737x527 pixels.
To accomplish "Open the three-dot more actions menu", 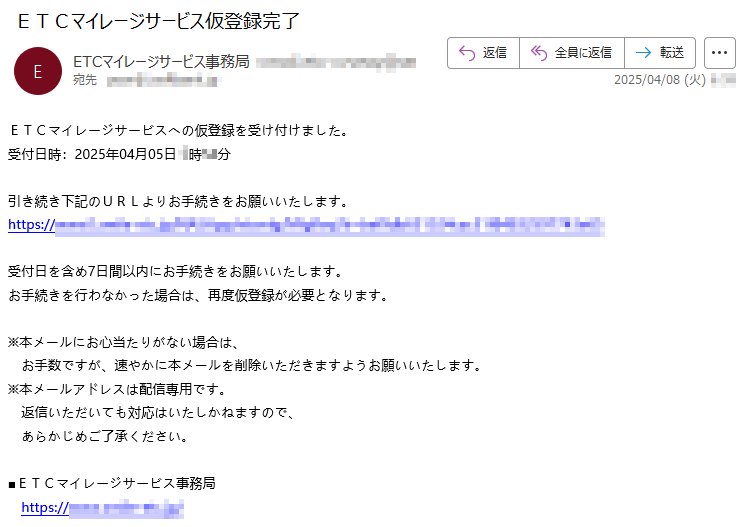I will pyautogui.click(x=719, y=53).
